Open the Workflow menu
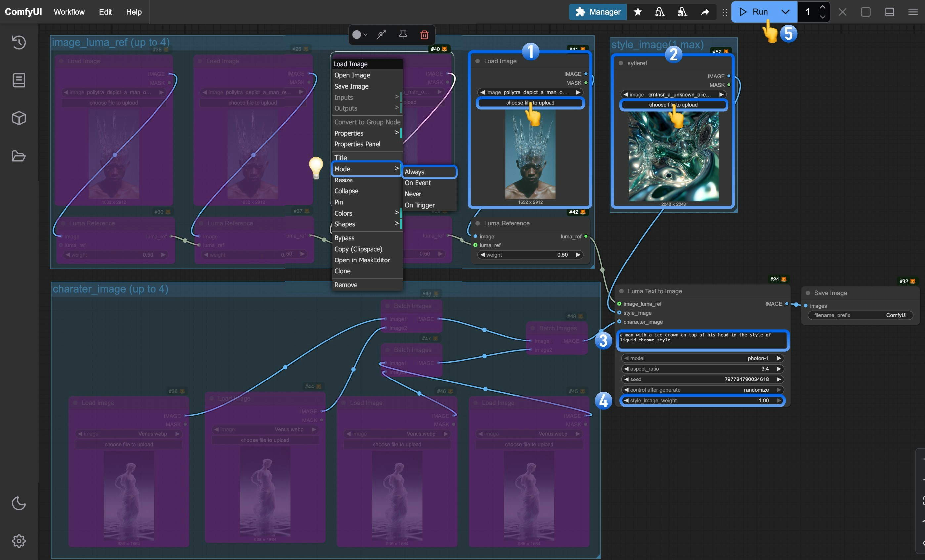The height and width of the screenshot is (560, 925). (69, 12)
